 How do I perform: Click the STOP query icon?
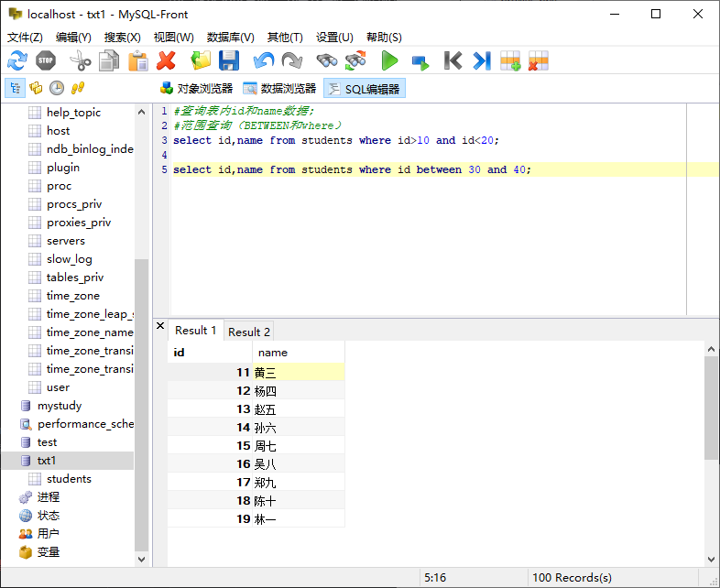click(x=46, y=60)
